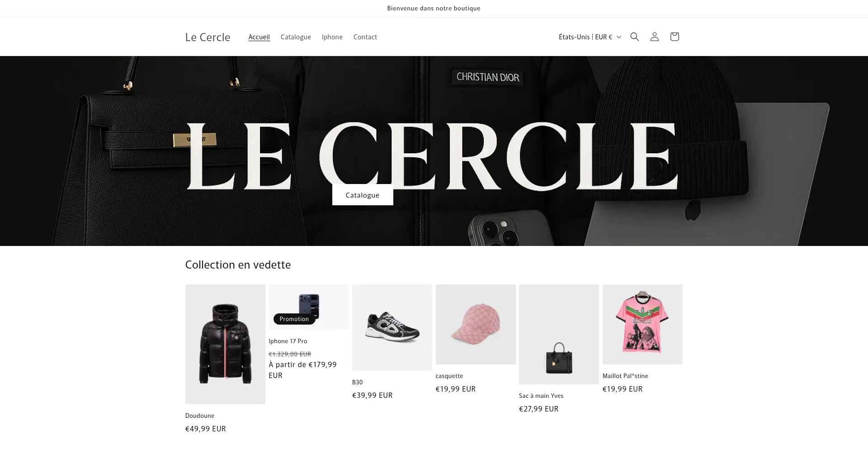Open the Contact page link
This screenshot has width=868, height=449.
(365, 37)
